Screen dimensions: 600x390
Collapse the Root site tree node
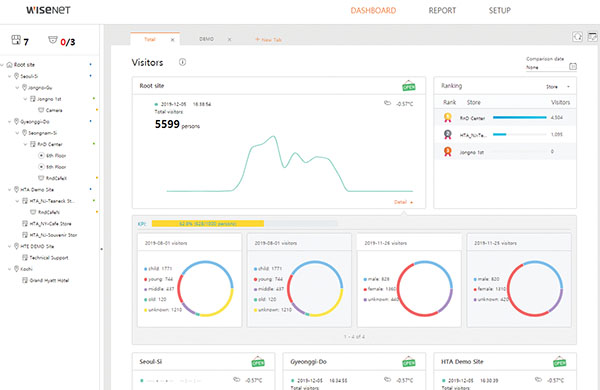click(x=2, y=65)
